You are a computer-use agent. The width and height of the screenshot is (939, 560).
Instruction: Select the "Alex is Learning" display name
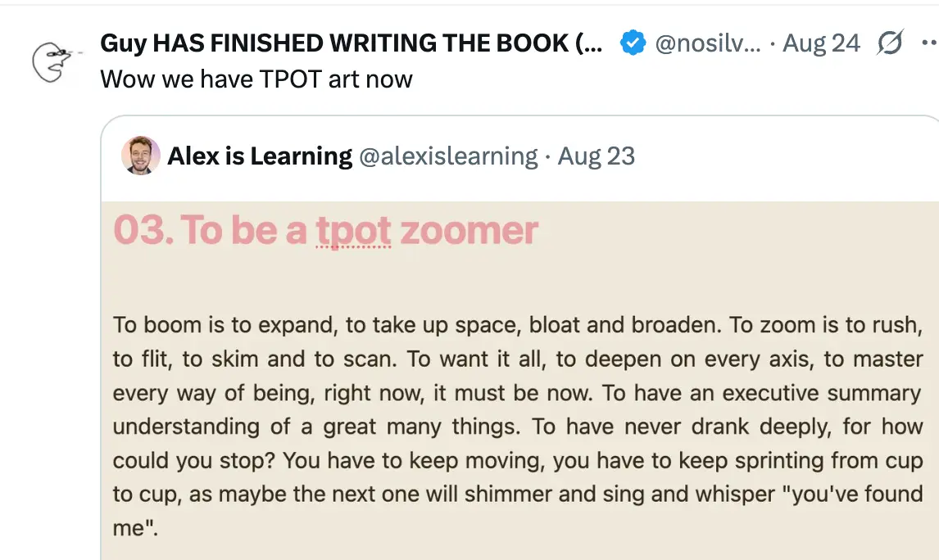pyautogui.click(x=260, y=156)
